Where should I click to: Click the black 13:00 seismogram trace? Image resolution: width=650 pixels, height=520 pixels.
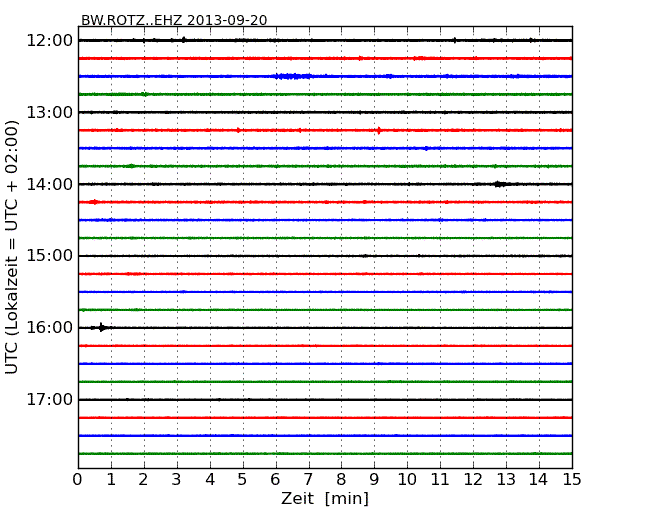[x=325, y=112]
